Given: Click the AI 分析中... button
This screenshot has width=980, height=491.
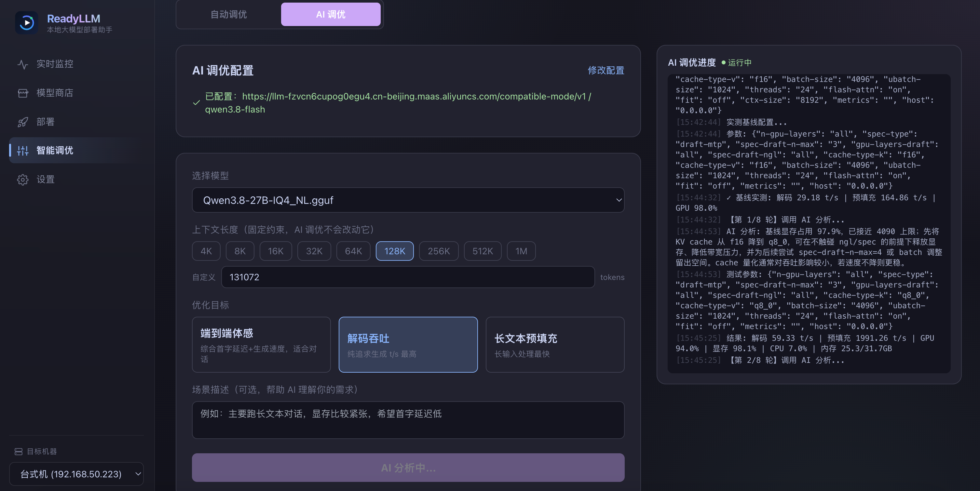Looking at the screenshot, I should 408,467.
